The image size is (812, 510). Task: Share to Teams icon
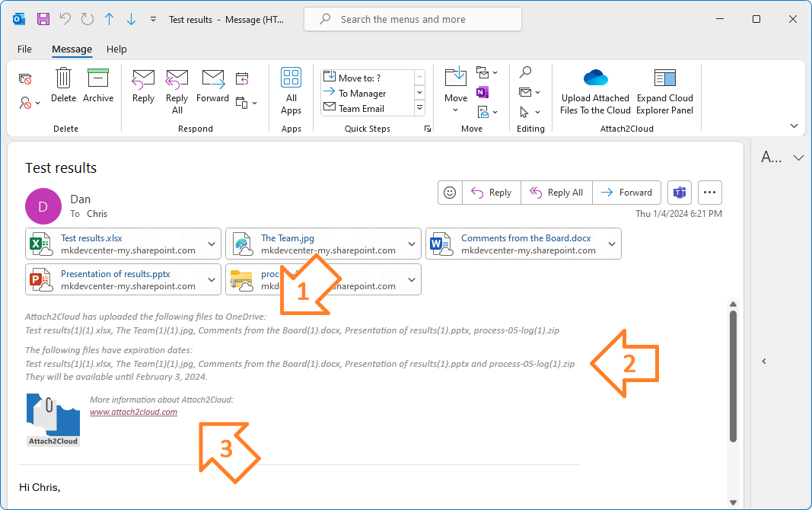(x=680, y=193)
